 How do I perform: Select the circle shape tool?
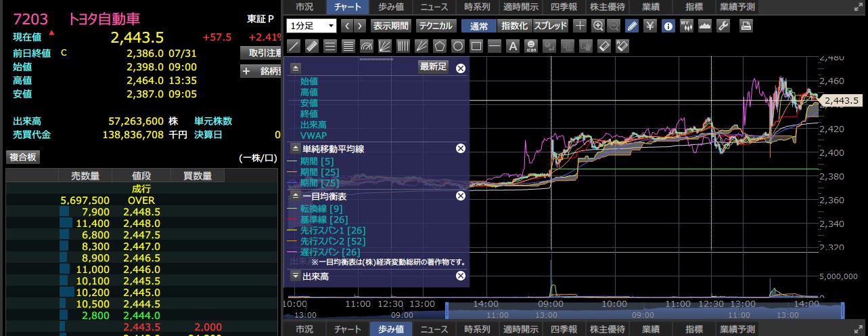tap(458, 47)
